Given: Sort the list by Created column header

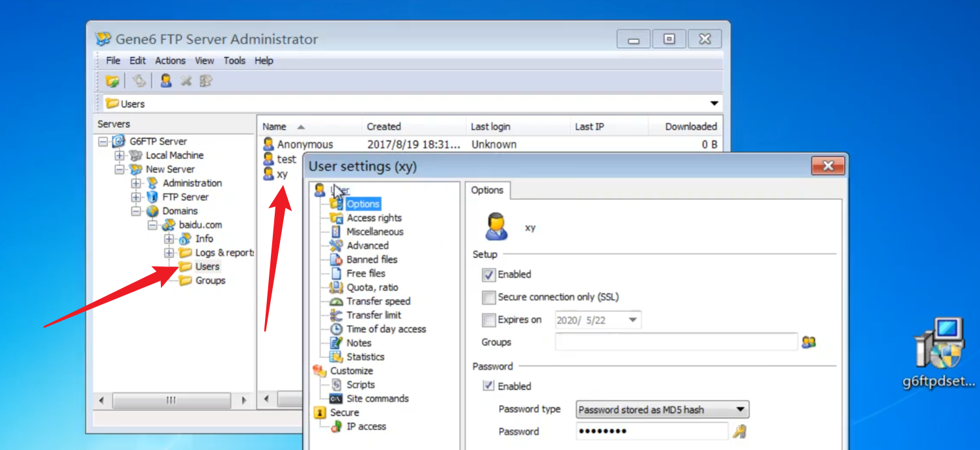Looking at the screenshot, I should (x=384, y=126).
